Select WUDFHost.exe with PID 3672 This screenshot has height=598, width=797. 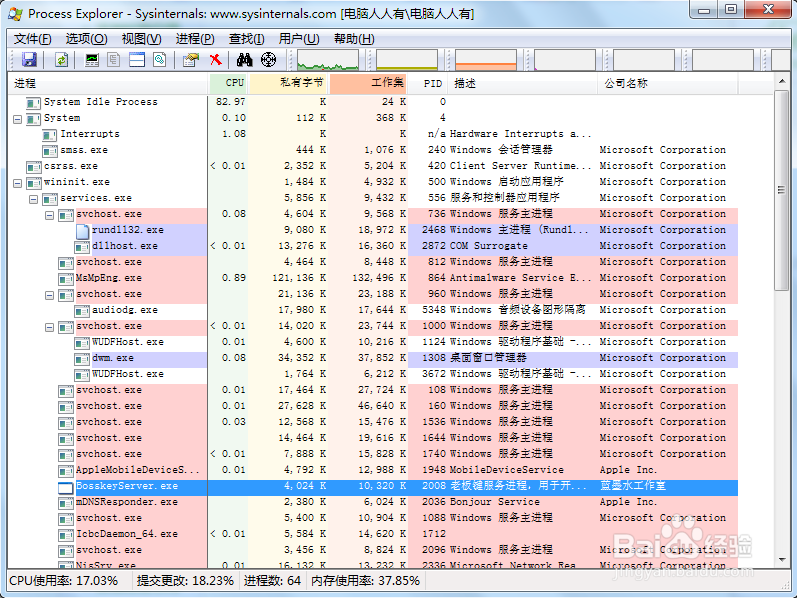click(373, 374)
